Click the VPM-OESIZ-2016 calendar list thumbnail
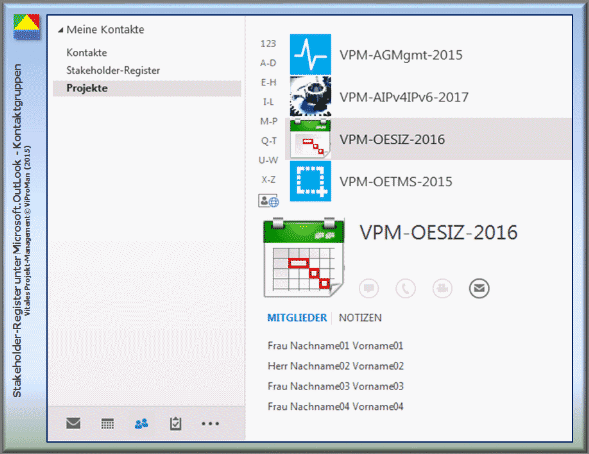Image resolution: width=589 pixels, height=454 pixels. (310, 139)
